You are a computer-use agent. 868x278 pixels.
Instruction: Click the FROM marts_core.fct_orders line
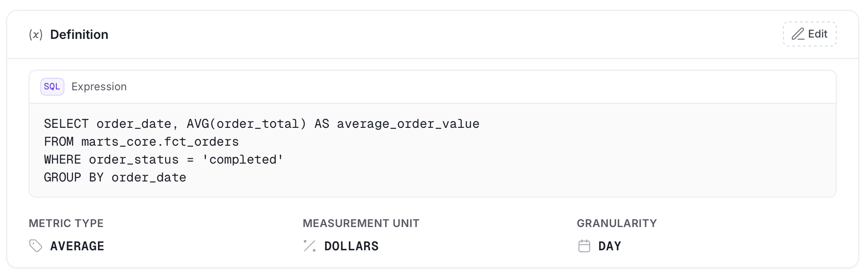(x=141, y=142)
